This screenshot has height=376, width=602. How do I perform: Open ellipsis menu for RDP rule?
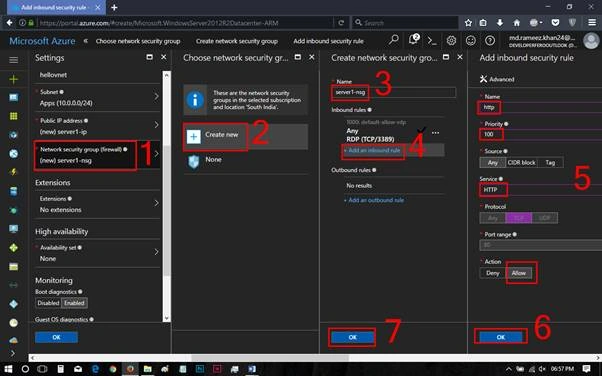pyautogui.click(x=435, y=133)
